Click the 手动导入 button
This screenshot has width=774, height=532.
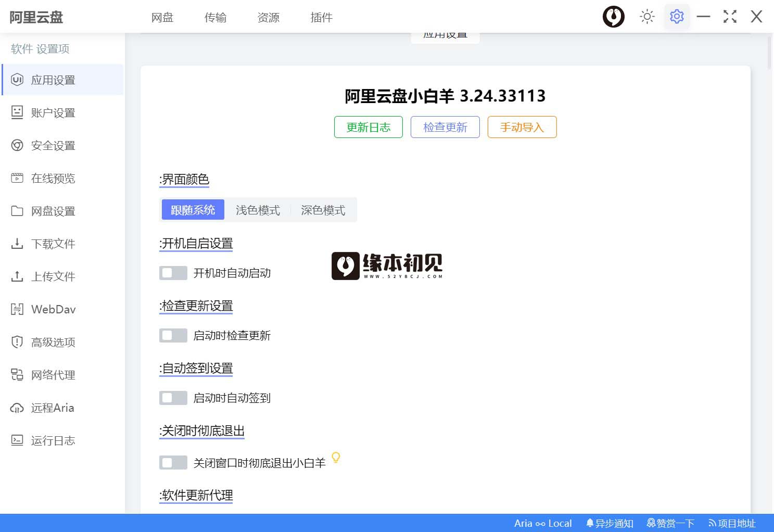522,127
